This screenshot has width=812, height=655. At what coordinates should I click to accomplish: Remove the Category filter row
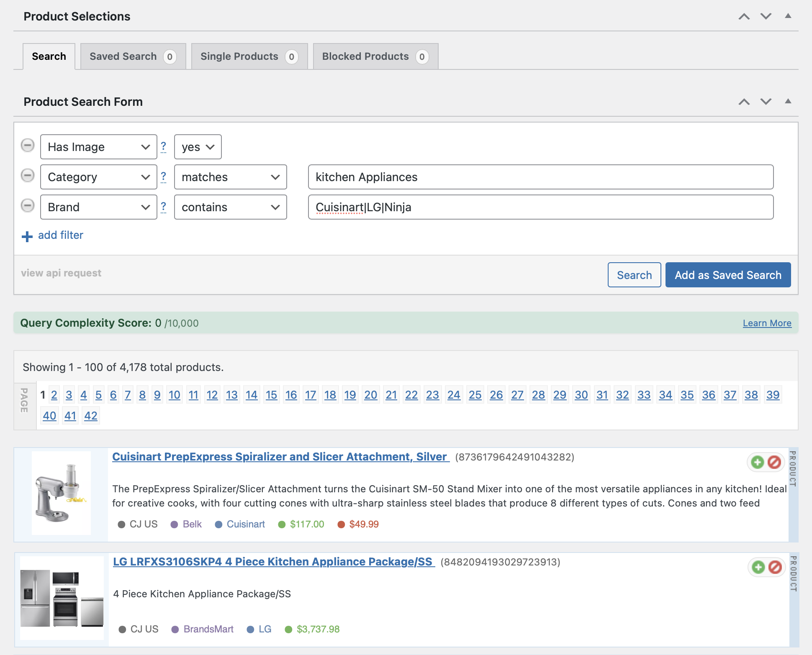(28, 176)
